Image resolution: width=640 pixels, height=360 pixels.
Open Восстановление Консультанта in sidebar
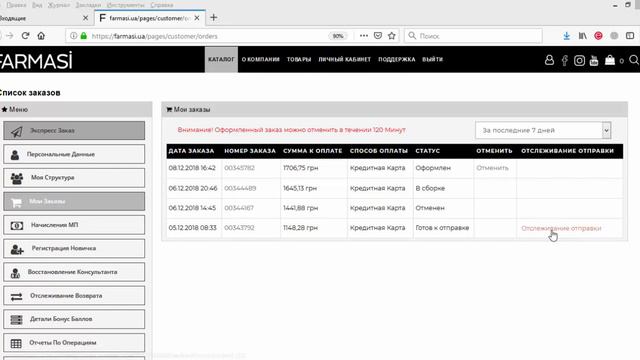[74, 272]
